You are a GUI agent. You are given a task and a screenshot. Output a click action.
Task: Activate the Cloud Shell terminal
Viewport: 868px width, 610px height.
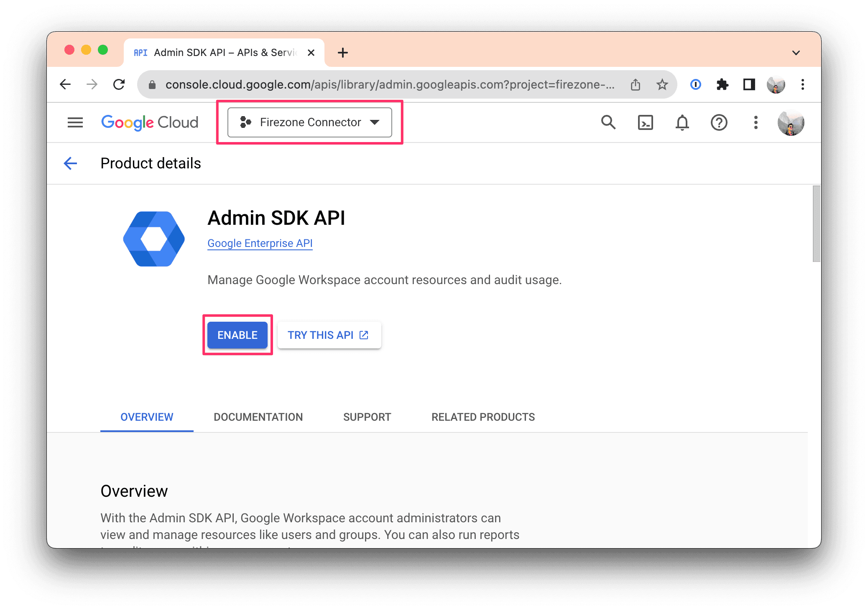point(645,122)
